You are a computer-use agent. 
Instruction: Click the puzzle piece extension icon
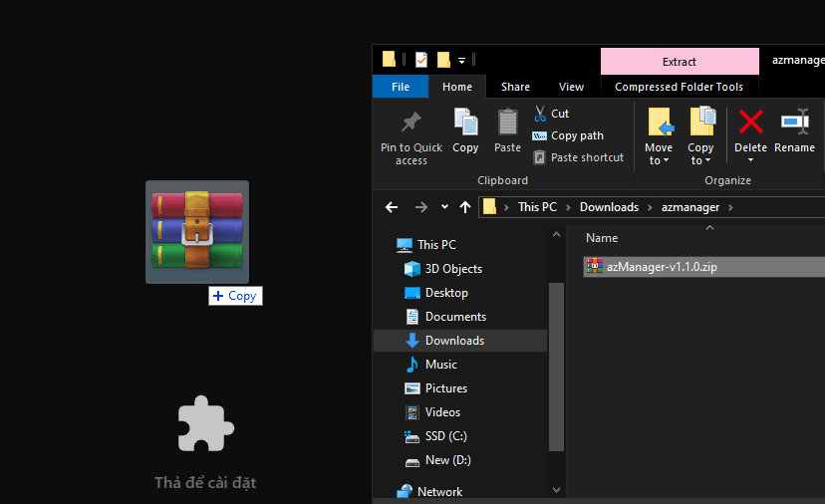tap(205, 423)
